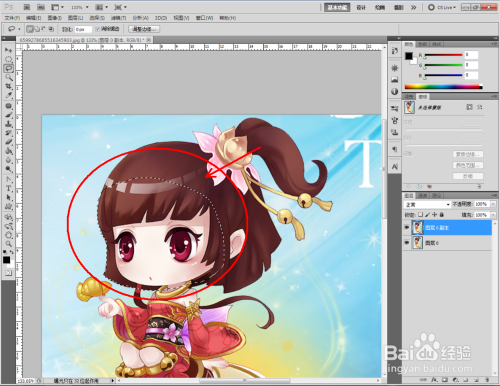Add a vector mask in Masks panel
The height and width of the screenshot is (386, 500).
(480, 107)
